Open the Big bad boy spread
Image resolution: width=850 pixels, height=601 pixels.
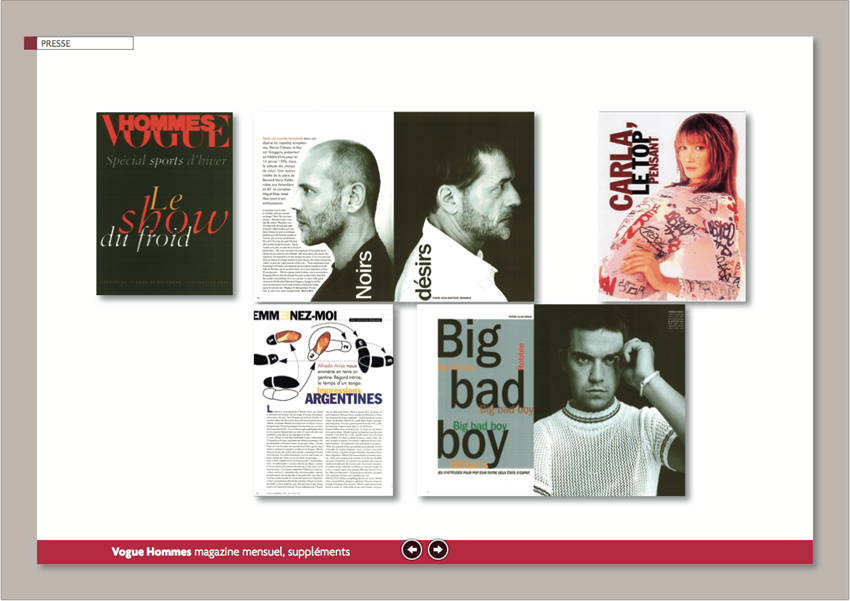[551, 400]
